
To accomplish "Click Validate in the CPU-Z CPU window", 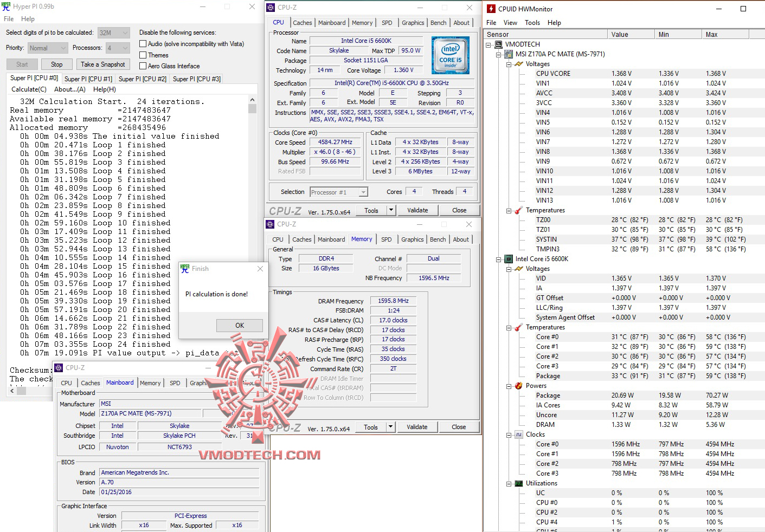I will point(417,210).
